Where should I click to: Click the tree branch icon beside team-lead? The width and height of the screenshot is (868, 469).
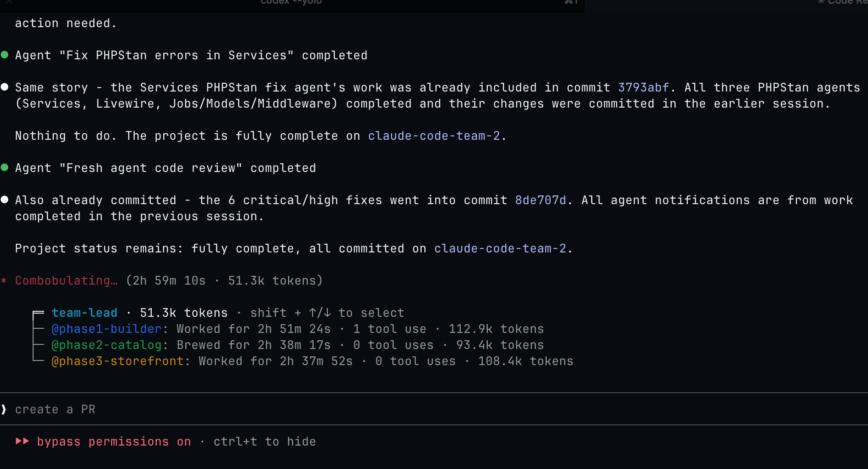coord(39,313)
